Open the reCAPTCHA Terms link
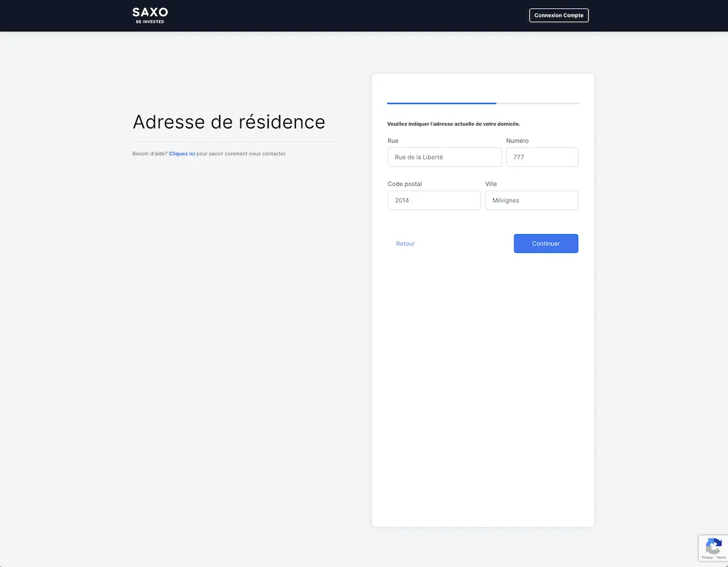 pos(721,557)
